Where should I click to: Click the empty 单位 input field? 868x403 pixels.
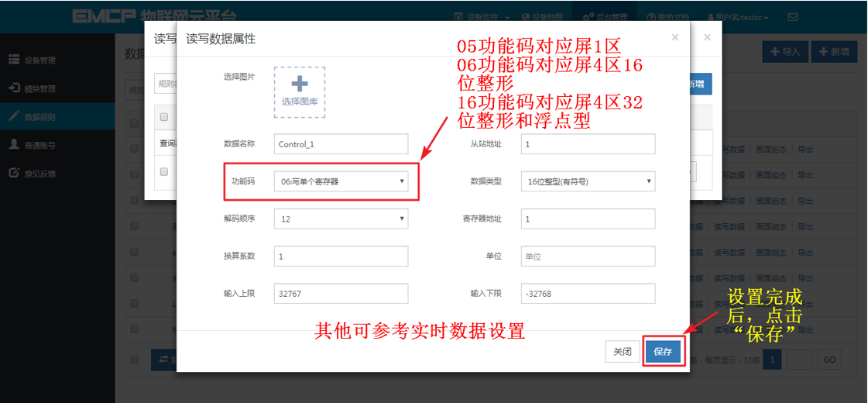[588, 257]
